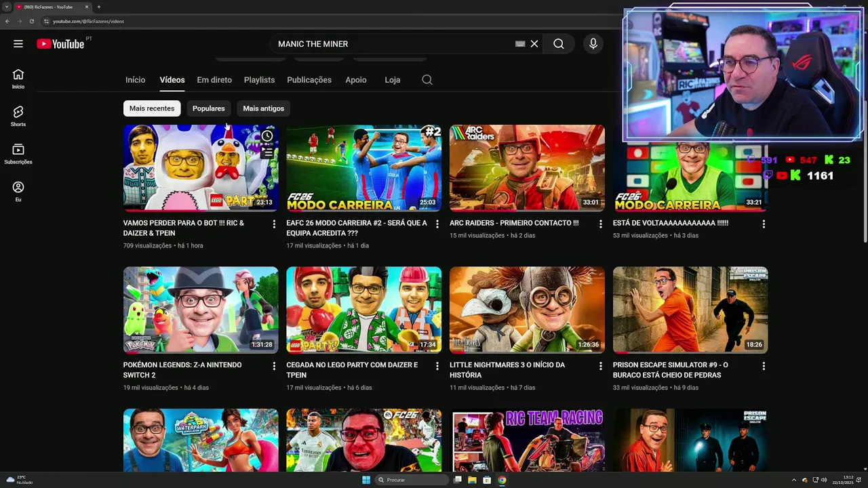Open options menu for CEGADA NO LEGO PARTY

click(437, 366)
